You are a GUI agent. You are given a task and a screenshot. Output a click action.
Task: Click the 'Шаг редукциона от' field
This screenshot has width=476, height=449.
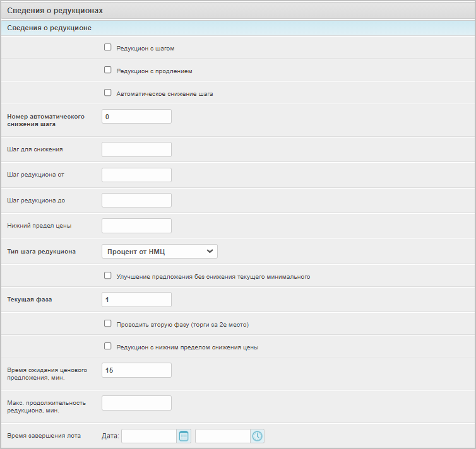[136, 175]
